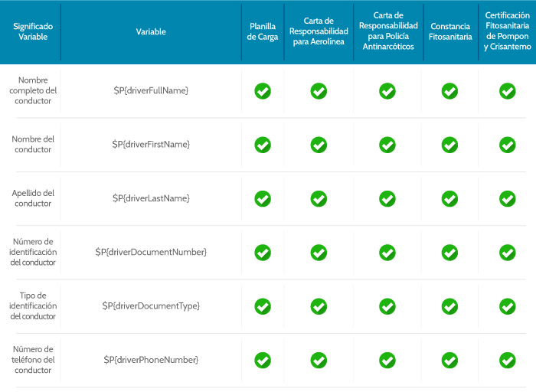This screenshot has width=536, height=392.
Task: Click driverDocumentNumber checkmark under Policía Antinarcóticos
Action: click(x=387, y=253)
